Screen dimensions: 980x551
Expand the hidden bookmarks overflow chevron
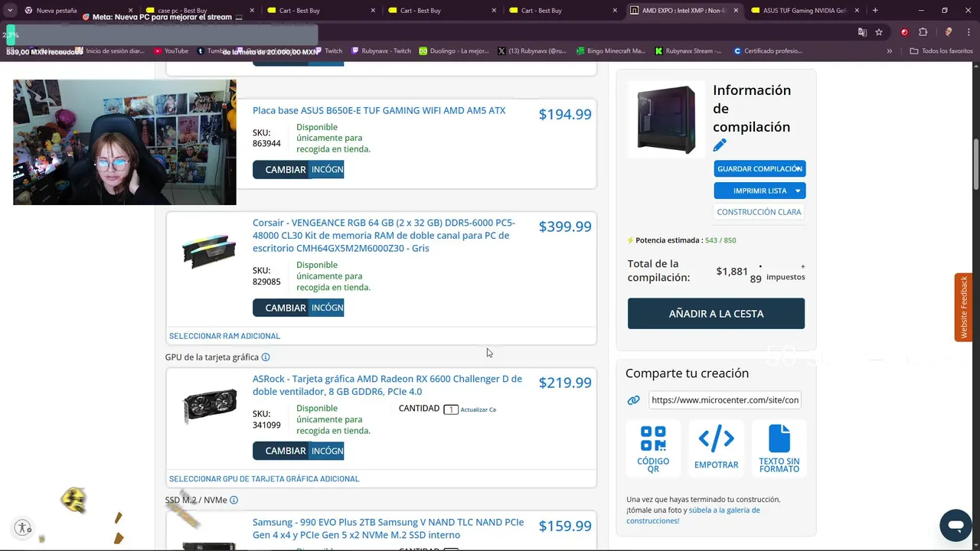tap(890, 51)
